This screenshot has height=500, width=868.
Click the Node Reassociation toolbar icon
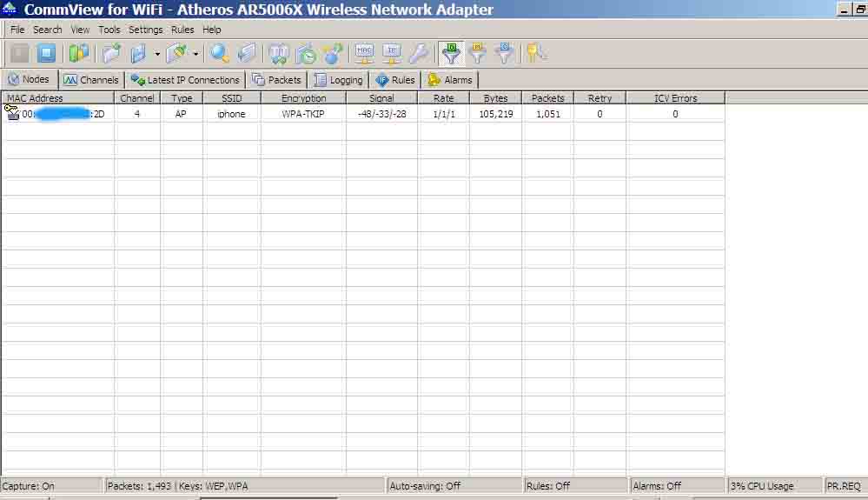pyautogui.click(x=334, y=54)
